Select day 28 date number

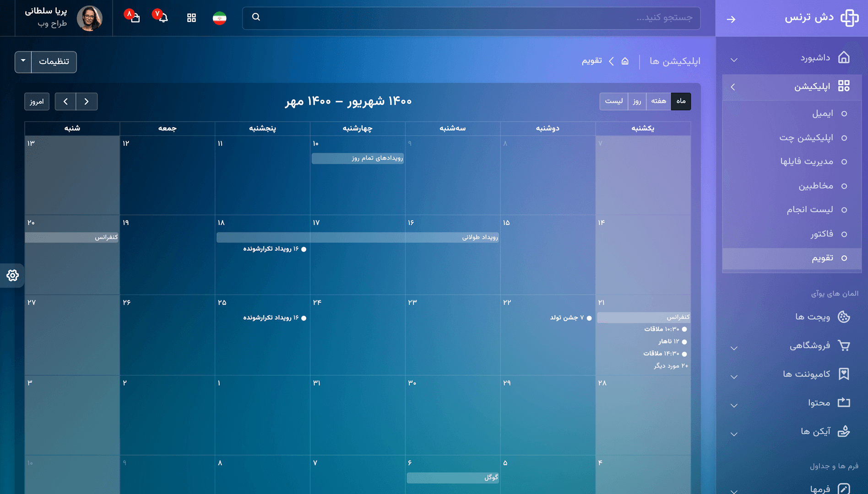(602, 383)
